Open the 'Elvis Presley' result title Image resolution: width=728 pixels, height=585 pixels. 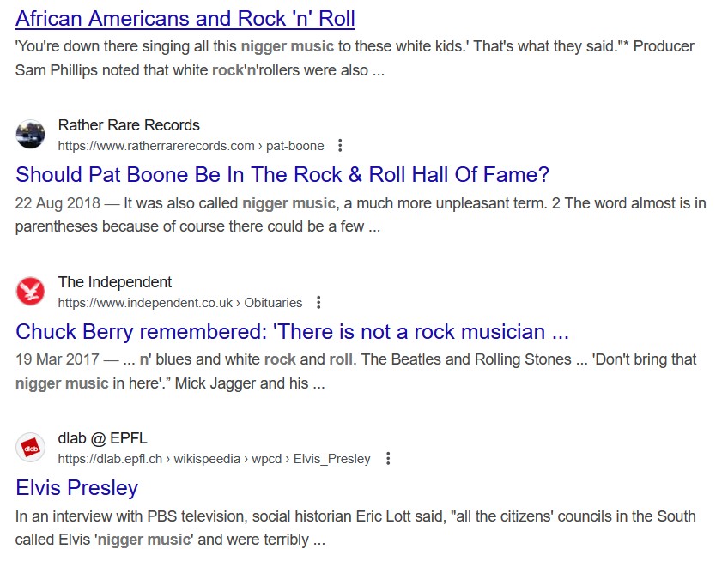click(76, 488)
